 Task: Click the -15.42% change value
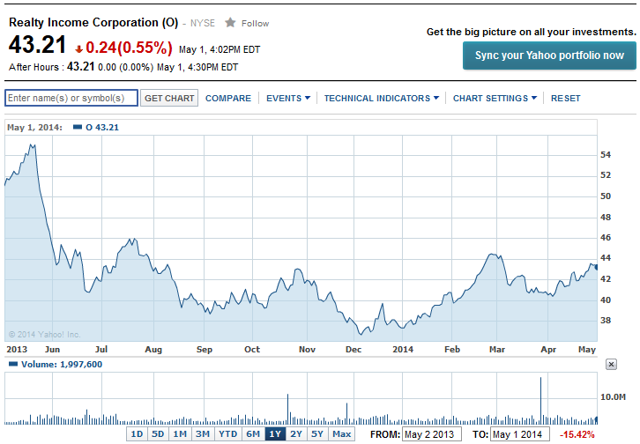[577, 434]
